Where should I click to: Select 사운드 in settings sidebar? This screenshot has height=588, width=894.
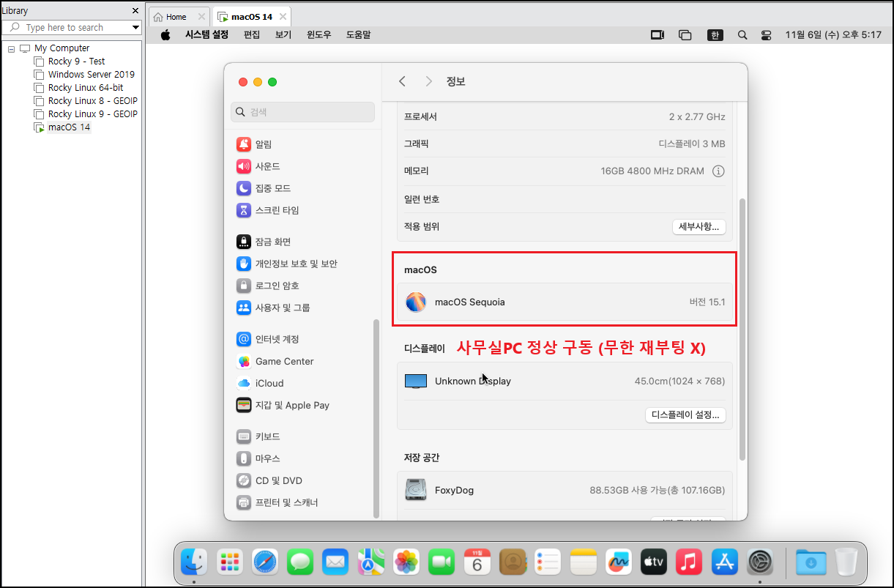click(x=258, y=166)
